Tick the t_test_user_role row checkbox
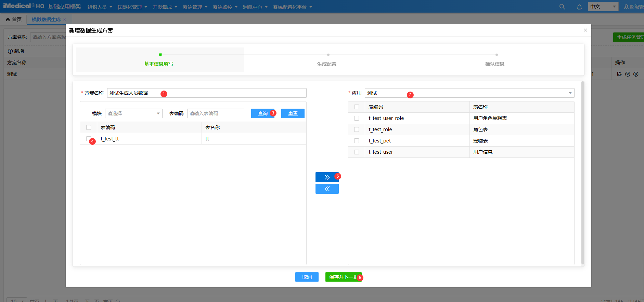This screenshot has height=302, width=644. [x=357, y=118]
